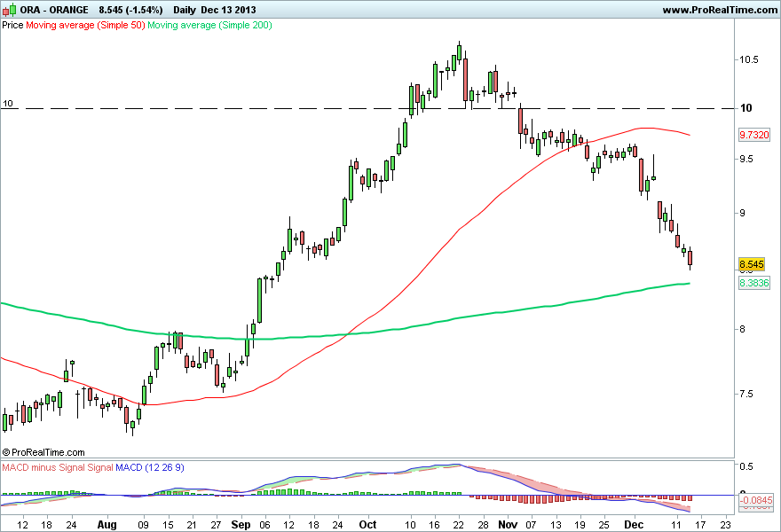Click the green 8.3836 moving average value tag

click(x=754, y=283)
